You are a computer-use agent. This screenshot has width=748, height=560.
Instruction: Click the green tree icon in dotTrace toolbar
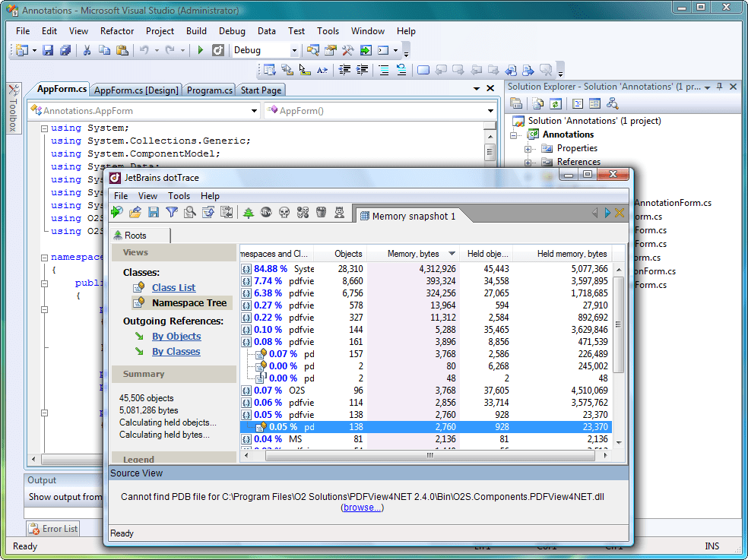(249, 213)
